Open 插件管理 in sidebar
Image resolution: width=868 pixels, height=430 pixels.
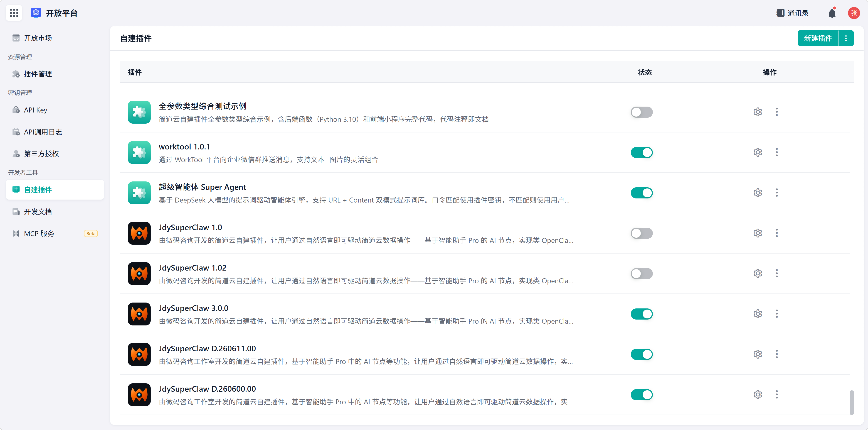55,74
